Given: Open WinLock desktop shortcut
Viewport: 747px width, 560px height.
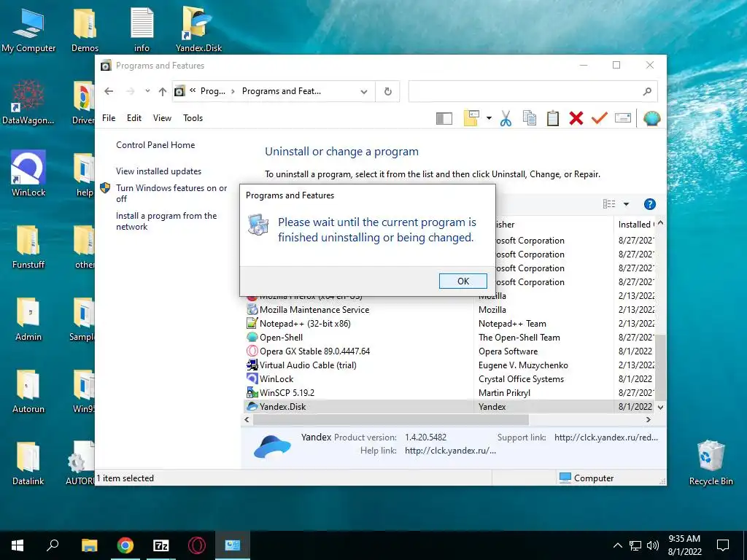Looking at the screenshot, I should point(28,174).
